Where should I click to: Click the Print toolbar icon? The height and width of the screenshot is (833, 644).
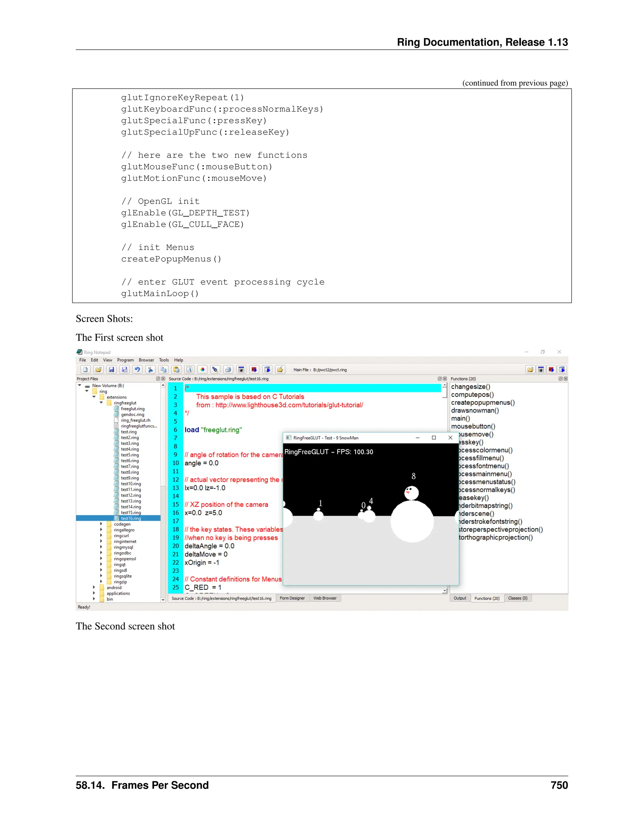tap(228, 369)
